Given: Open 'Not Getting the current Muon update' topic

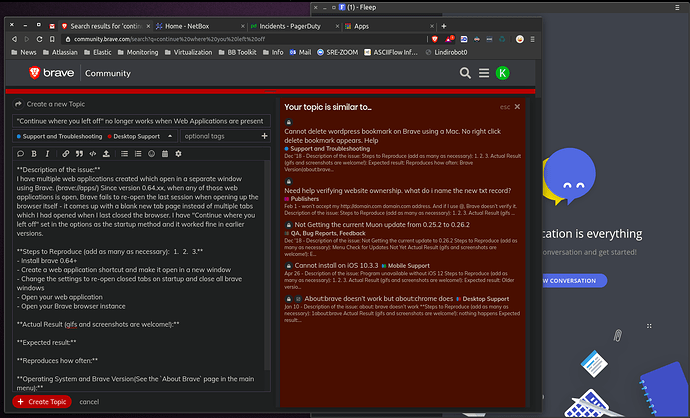Looking at the screenshot, I should click(x=382, y=225).
